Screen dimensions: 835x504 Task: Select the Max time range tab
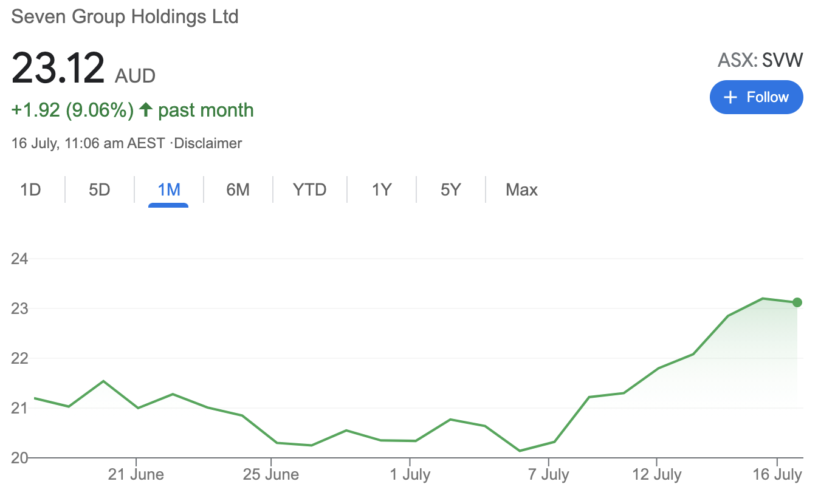click(521, 190)
